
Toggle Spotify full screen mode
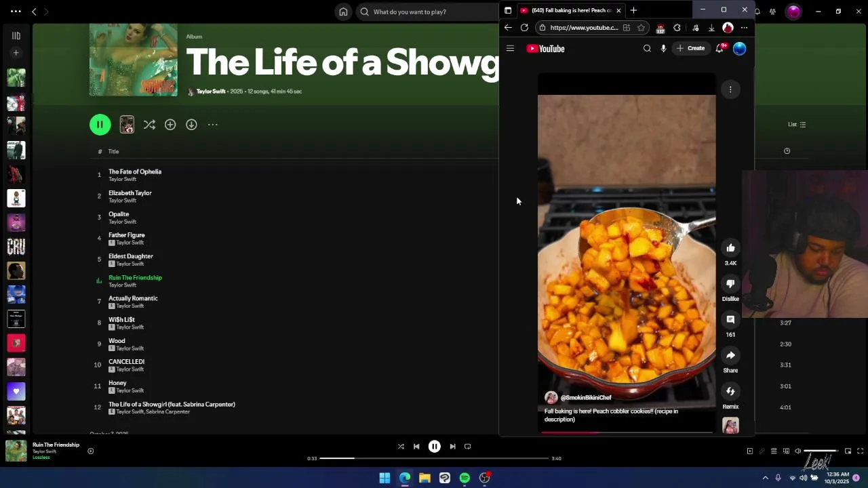pyautogui.click(x=860, y=451)
